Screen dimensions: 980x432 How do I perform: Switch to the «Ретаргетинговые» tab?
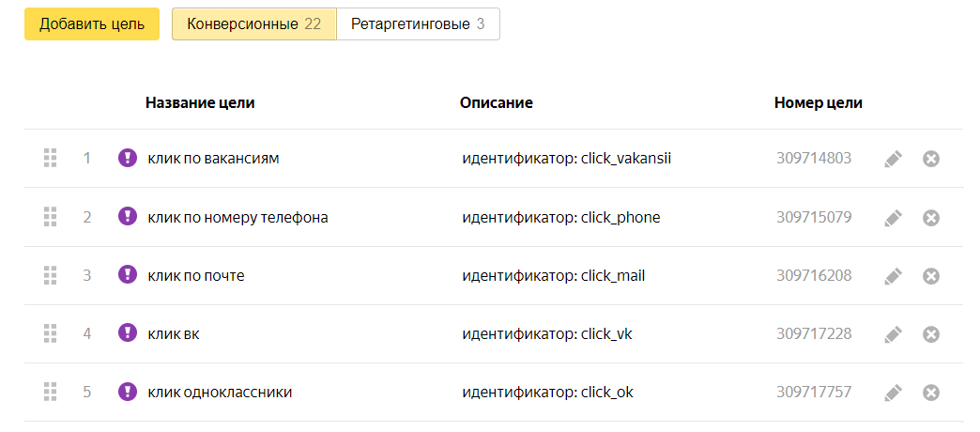click(418, 24)
